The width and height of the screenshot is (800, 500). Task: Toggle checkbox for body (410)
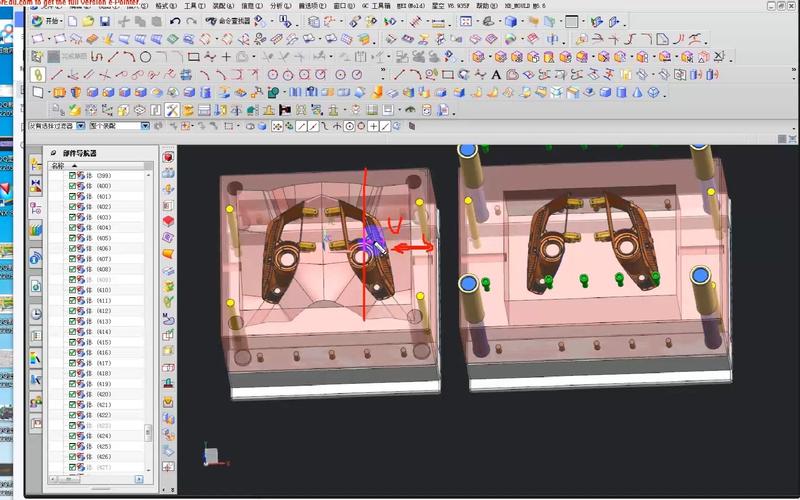point(72,290)
